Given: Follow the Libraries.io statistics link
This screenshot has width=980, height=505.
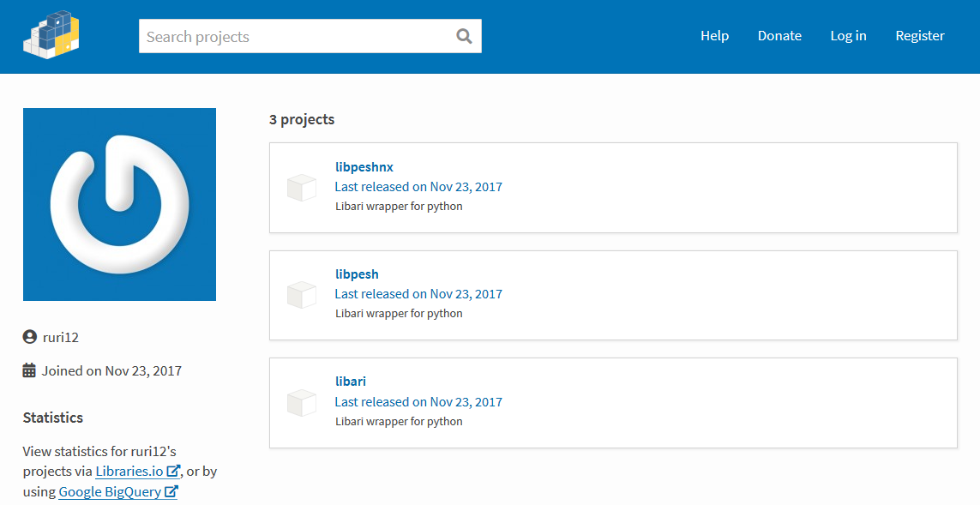Looking at the screenshot, I should [129, 471].
